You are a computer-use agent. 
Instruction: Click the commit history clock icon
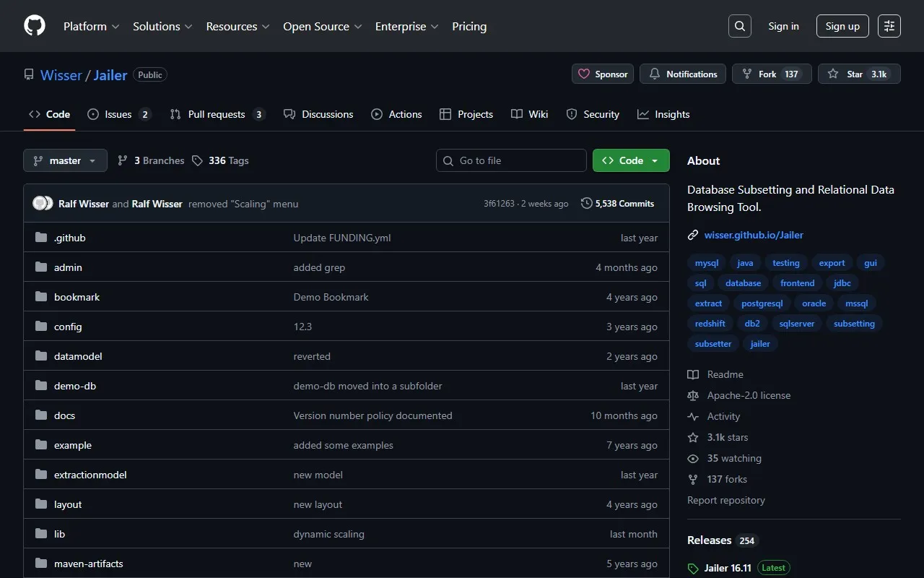pos(586,204)
